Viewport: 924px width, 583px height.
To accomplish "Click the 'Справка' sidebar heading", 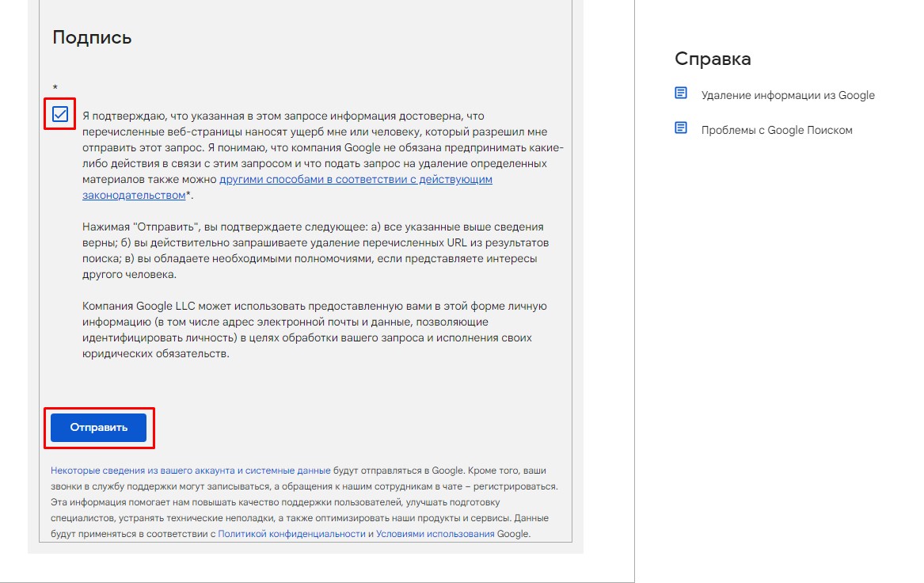I will click(713, 59).
